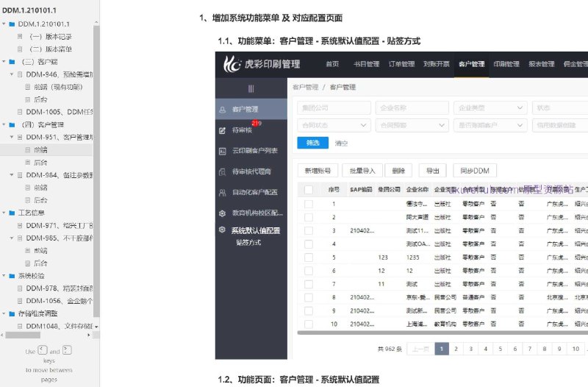Click the 系统校验 folder icon
Screen dimensions: 588x387
pos(12,276)
